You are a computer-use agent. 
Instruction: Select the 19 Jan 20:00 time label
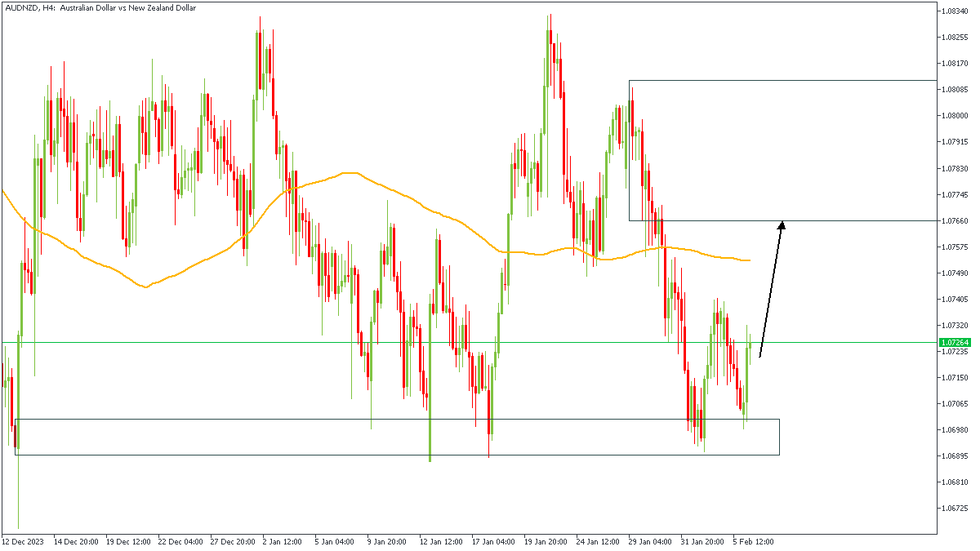pos(546,540)
